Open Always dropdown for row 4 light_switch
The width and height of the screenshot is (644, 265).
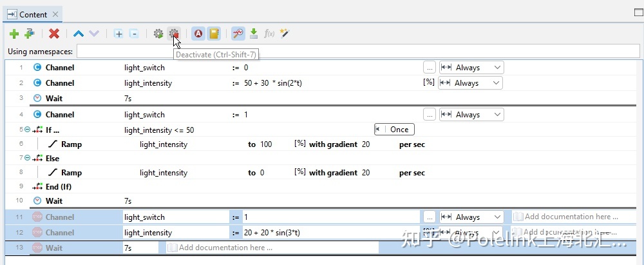(471, 115)
